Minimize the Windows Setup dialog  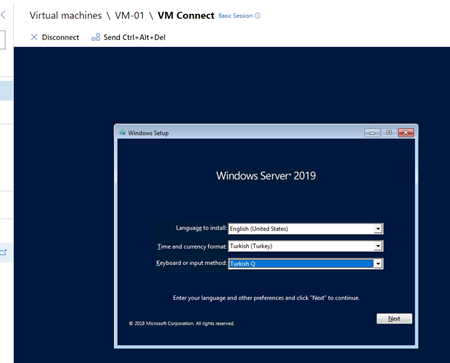click(x=372, y=133)
